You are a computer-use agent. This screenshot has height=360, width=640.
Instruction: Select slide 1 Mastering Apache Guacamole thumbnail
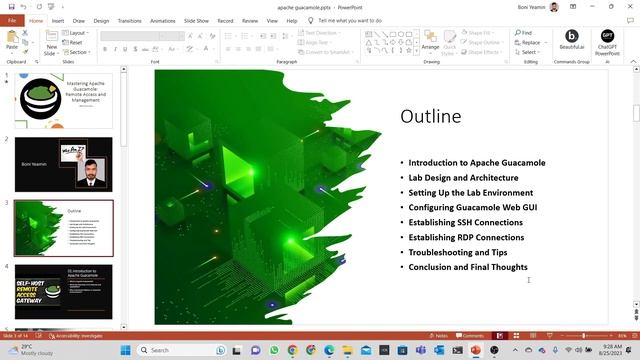click(64, 101)
